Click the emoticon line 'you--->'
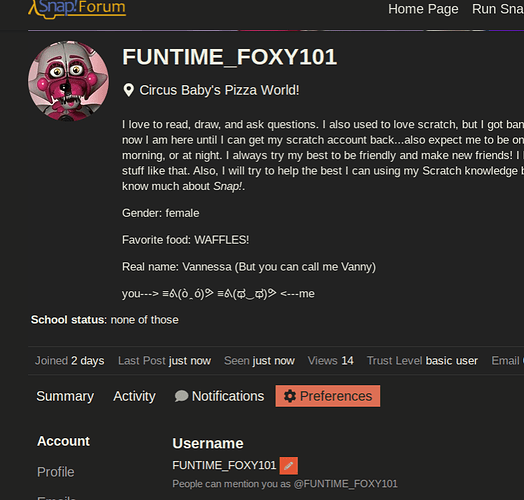 click(x=218, y=294)
